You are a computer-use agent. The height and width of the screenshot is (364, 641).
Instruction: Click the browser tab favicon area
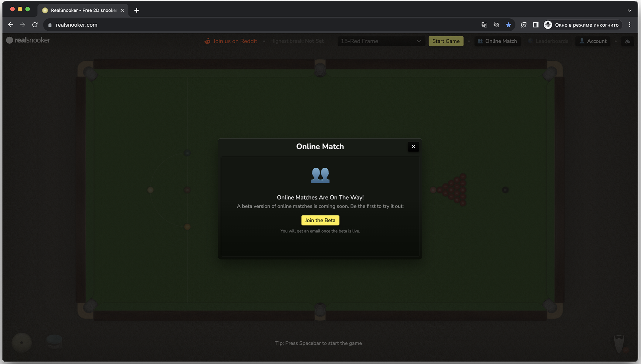pos(45,10)
